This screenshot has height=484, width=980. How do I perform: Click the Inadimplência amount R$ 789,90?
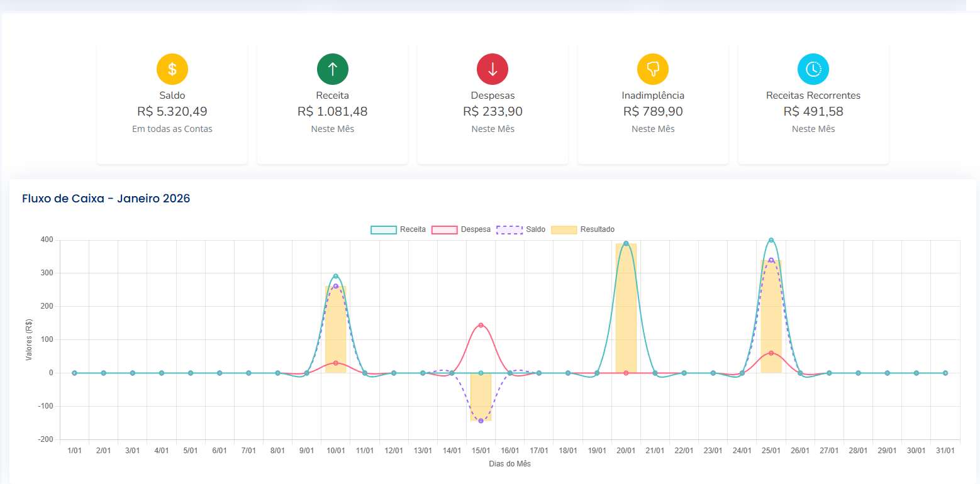pos(653,112)
